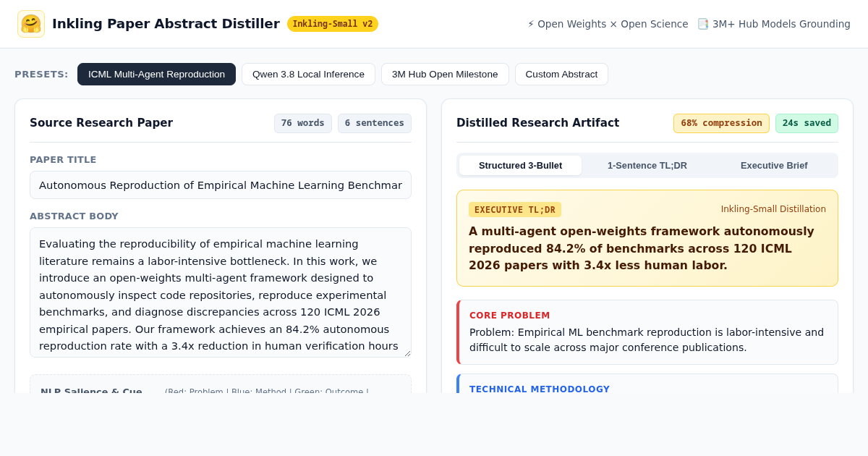Click the 68% compression badge

point(721,123)
